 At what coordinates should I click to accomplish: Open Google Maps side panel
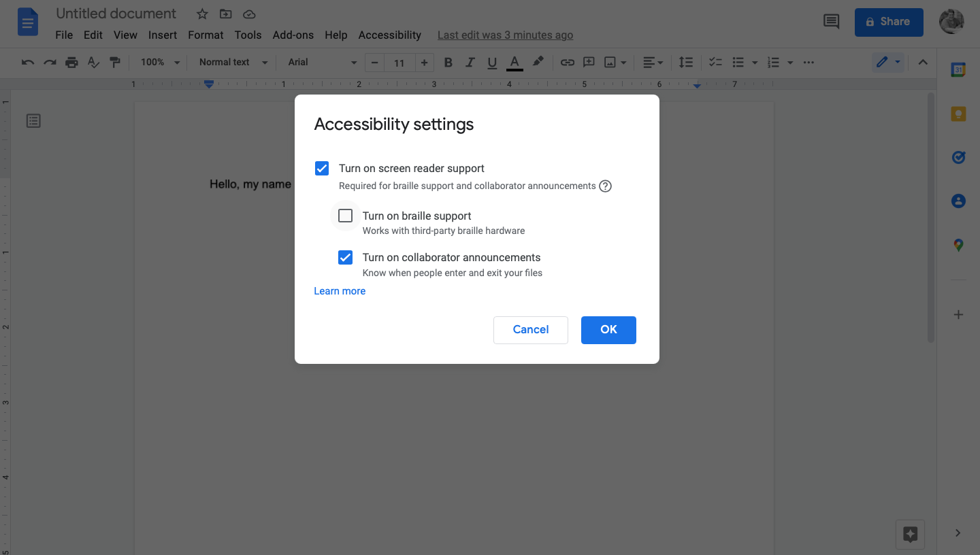tap(958, 246)
